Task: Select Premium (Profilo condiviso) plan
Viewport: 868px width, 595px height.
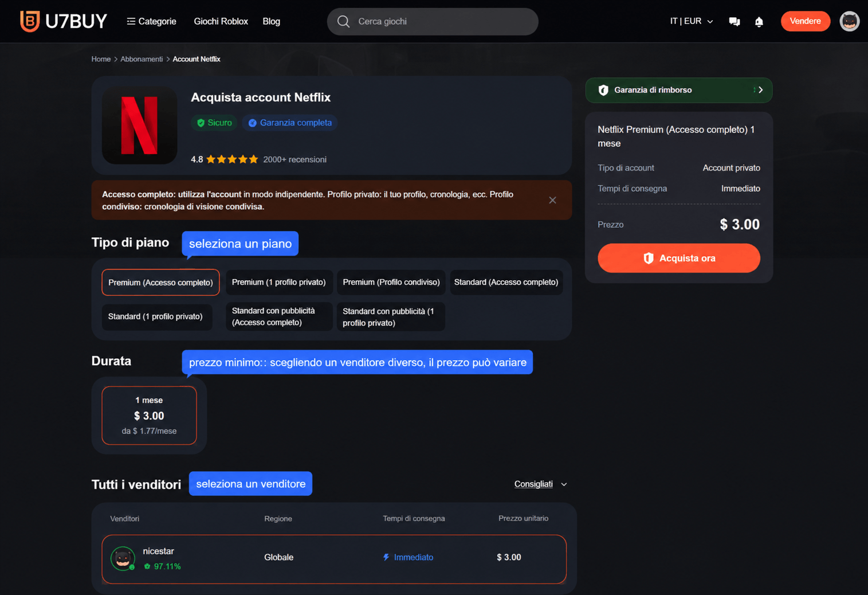Action: click(391, 282)
